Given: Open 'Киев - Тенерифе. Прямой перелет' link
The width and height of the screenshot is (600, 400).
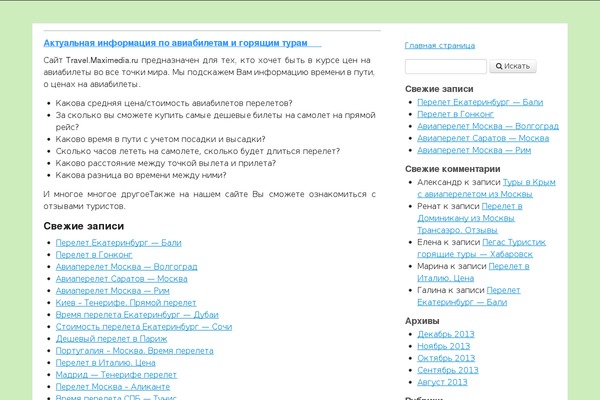Looking at the screenshot, I should (126, 303).
